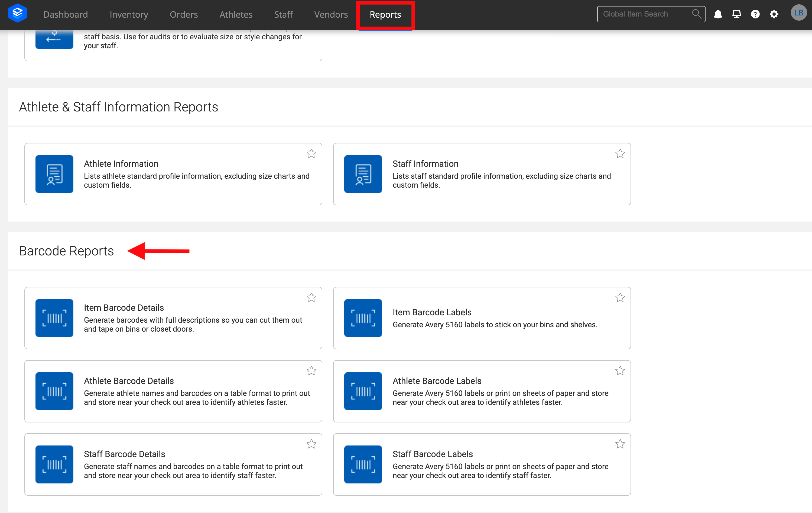Click the Item Barcode Labels barcode icon
The image size is (812, 513).
coord(363,318)
